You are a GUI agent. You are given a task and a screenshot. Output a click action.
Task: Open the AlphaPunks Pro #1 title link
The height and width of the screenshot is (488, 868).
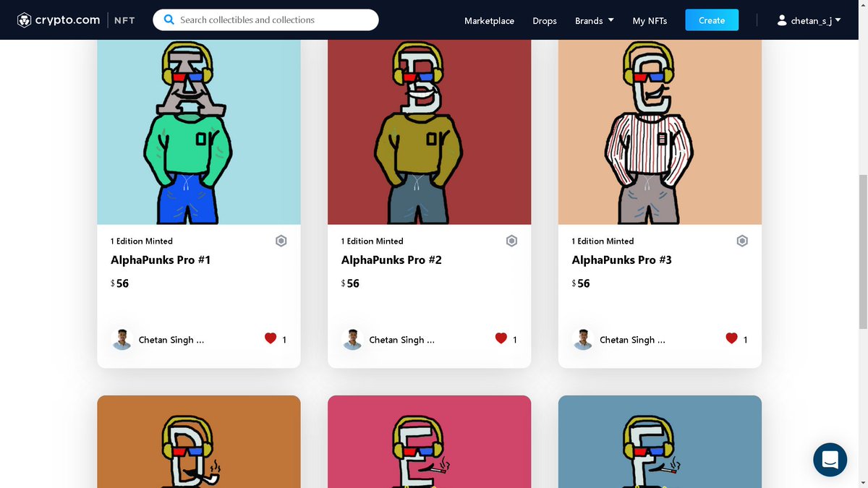pos(161,260)
